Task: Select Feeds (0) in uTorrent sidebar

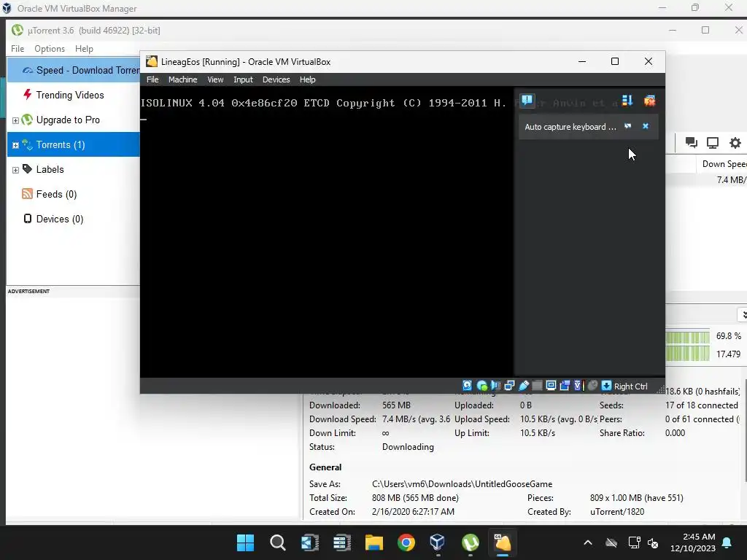Action: pos(74,194)
